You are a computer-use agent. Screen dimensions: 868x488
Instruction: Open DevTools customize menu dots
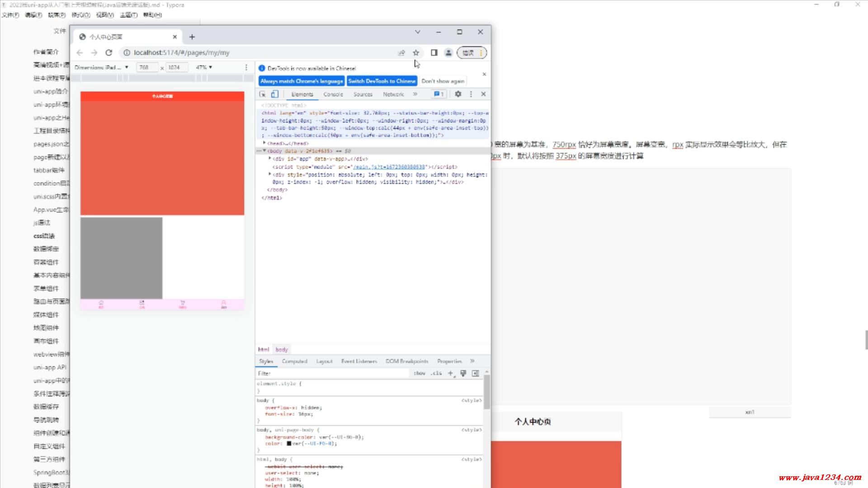[x=471, y=94]
